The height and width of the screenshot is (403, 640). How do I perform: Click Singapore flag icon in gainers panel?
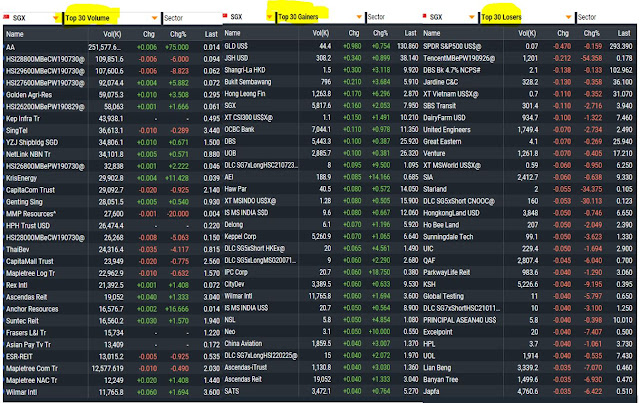225,16
